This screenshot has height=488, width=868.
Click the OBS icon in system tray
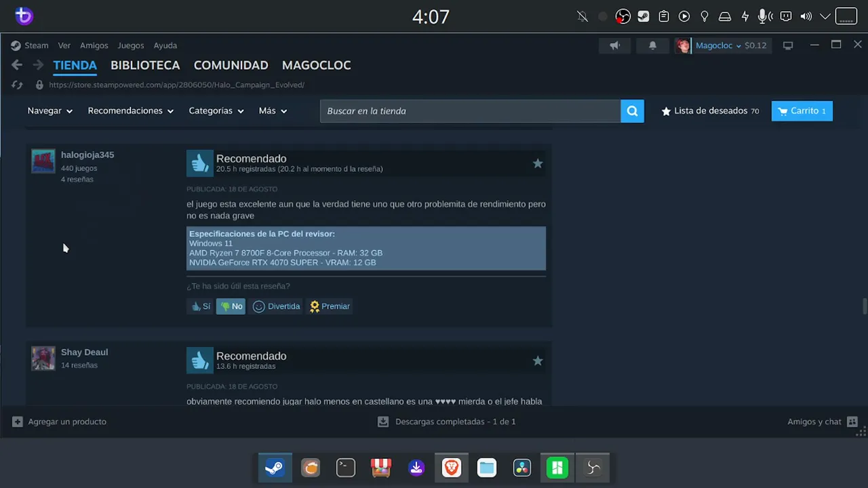(623, 16)
